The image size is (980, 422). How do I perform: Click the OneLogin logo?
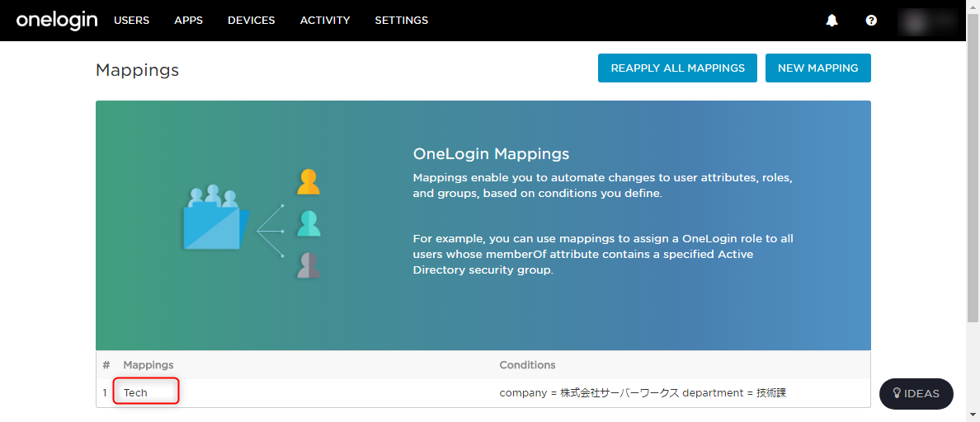click(57, 20)
